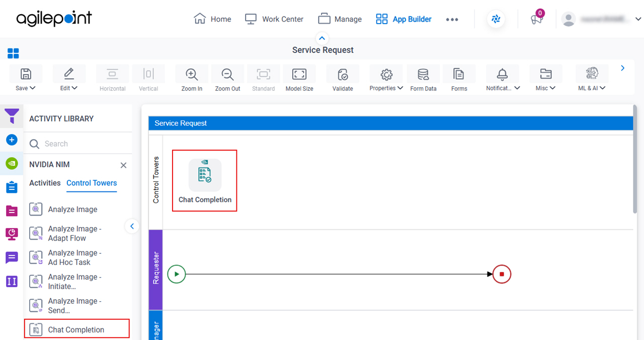644x340 pixels.
Task: Click the Requester swimlane header
Action: (156, 270)
